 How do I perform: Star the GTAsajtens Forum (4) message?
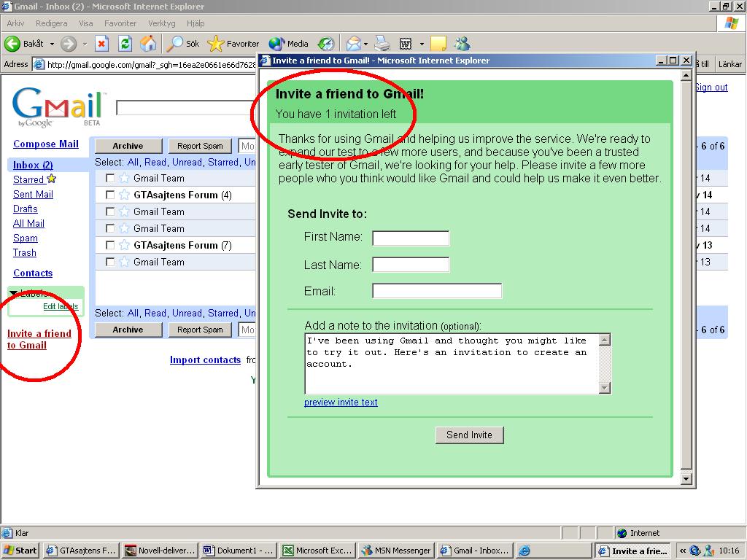(124, 195)
